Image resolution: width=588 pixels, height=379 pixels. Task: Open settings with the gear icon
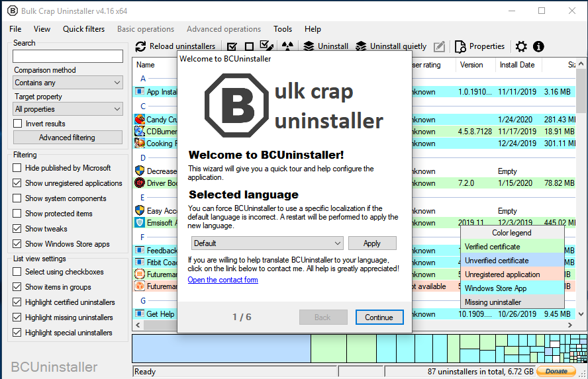(x=521, y=46)
